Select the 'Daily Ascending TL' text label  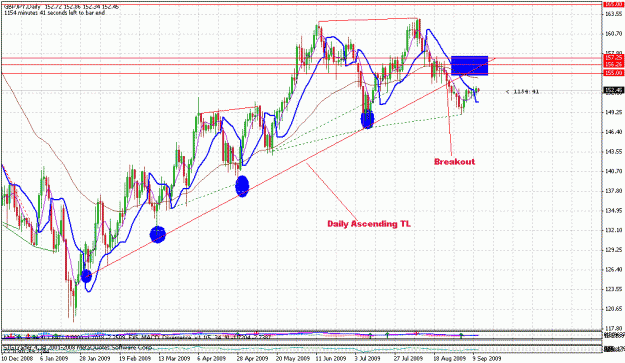pyautogui.click(x=369, y=224)
